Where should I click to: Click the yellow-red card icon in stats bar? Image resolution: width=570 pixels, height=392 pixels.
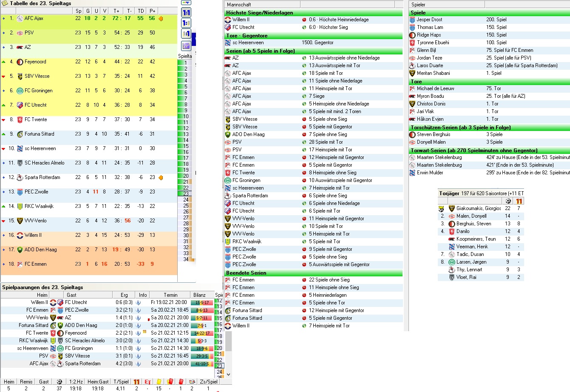click(170, 382)
